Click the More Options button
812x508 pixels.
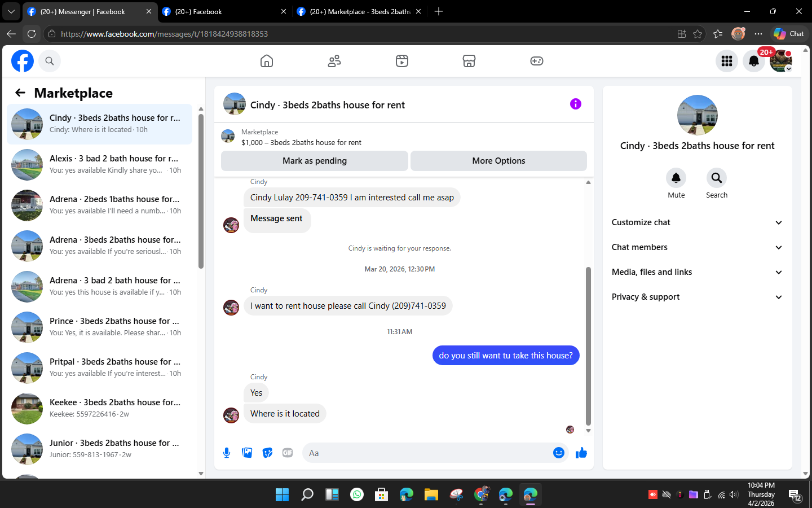click(x=498, y=161)
